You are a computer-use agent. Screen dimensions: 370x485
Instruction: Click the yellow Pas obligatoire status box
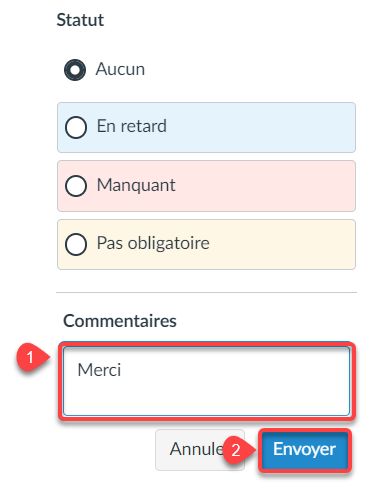pyautogui.click(x=206, y=244)
